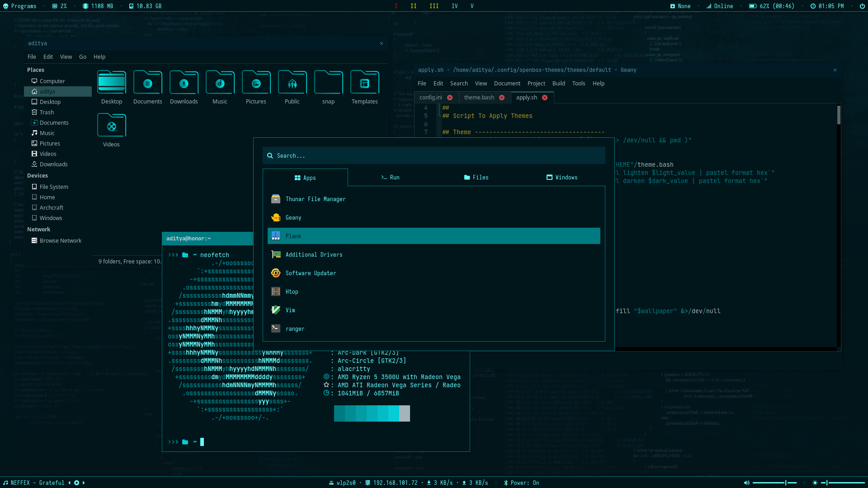Image resolution: width=868 pixels, height=488 pixels.
Task: Select the Vim application icon
Action: (276, 310)
